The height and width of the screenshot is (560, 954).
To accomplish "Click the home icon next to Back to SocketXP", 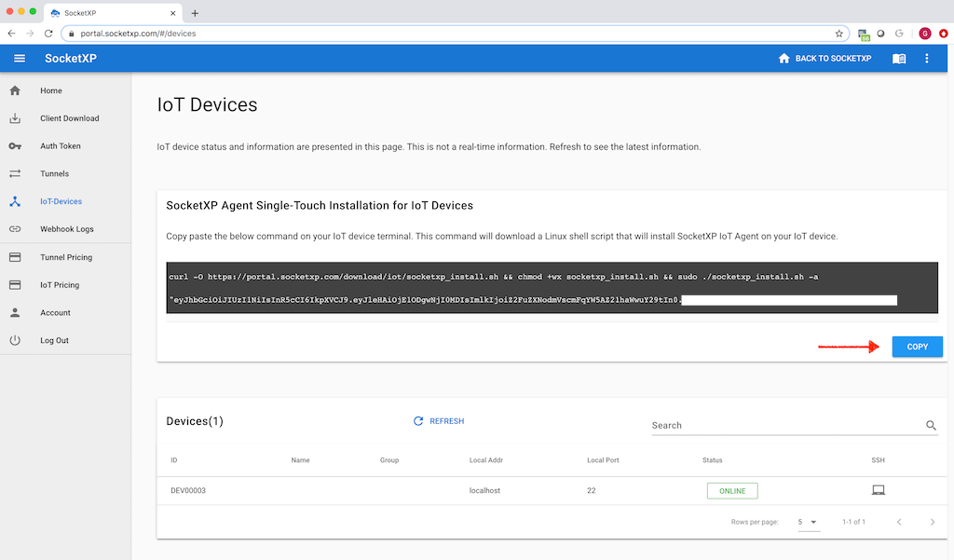I will point(784,58).
